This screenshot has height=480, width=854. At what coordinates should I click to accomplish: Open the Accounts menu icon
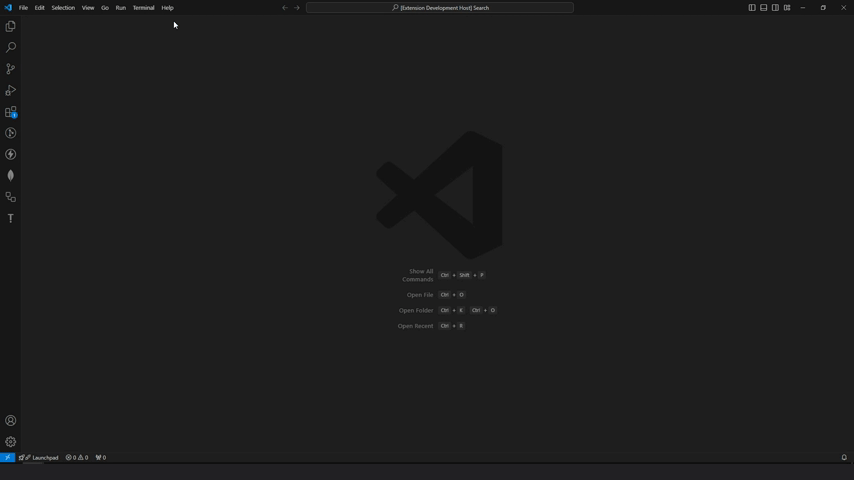[x=10, y=421]
